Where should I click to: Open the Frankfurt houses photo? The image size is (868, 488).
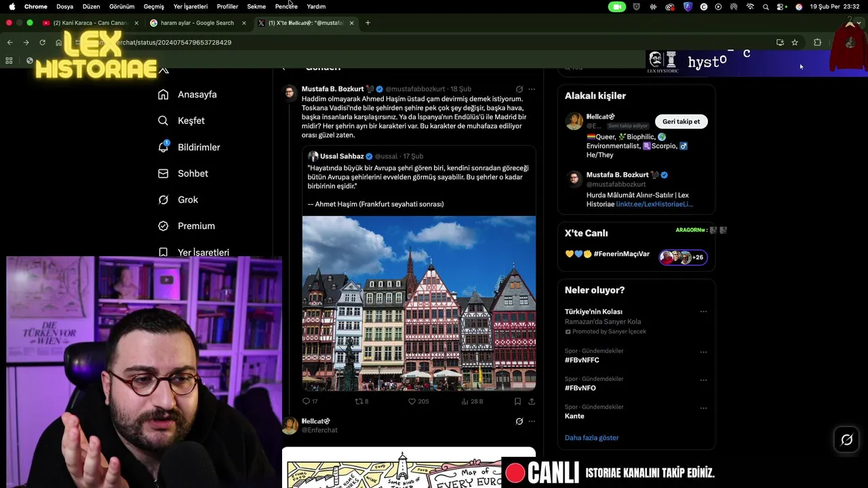click(419, 303)
